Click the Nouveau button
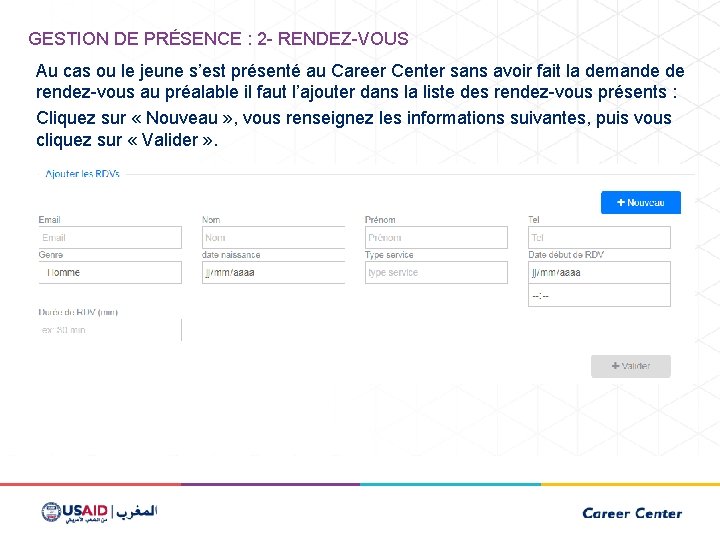 click(640, 202)
